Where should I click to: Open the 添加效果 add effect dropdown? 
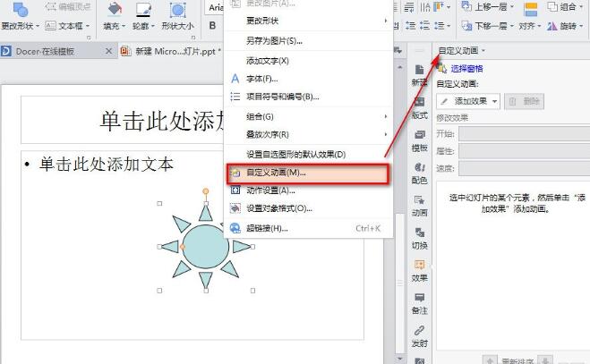[468, 101]
